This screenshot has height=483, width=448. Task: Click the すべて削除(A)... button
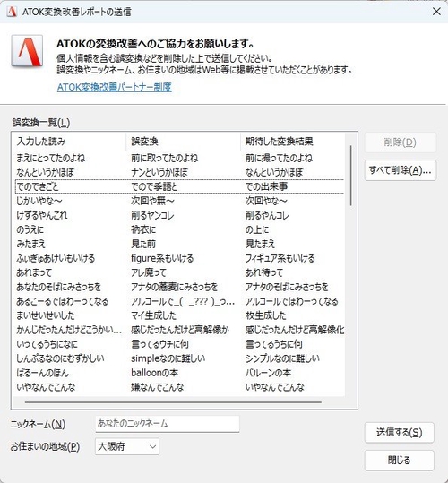(401, 170)
